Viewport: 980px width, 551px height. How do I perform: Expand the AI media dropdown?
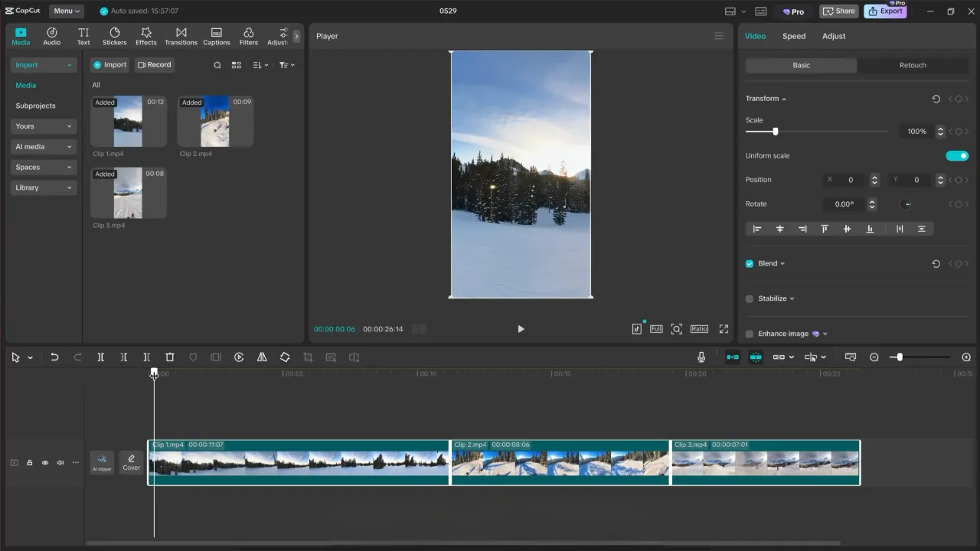coord(44,147)
